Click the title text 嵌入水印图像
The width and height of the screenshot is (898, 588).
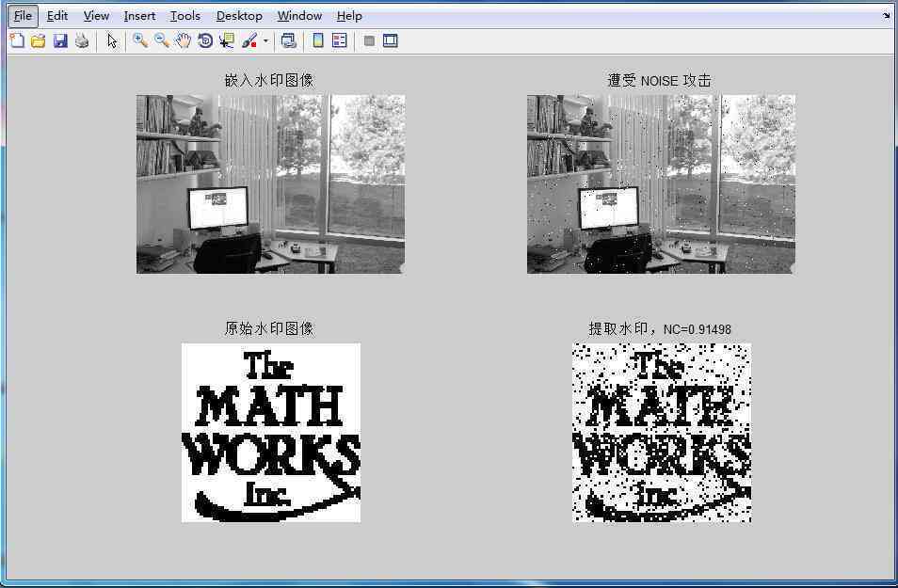pos(269,81)
